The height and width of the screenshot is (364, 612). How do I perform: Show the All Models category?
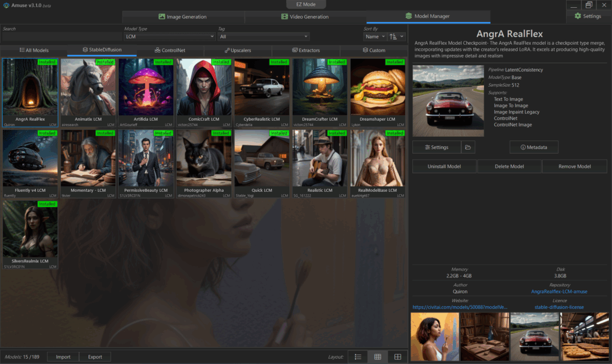(34, 50)
